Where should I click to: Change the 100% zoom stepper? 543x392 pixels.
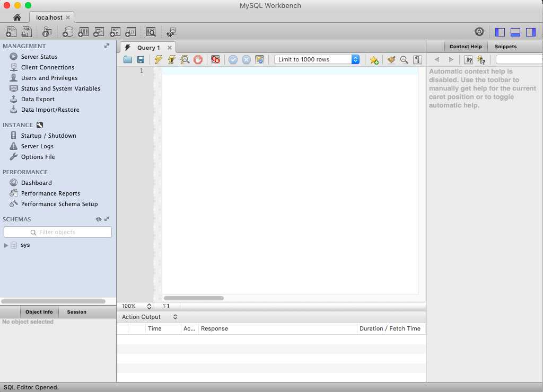point(149,306)
